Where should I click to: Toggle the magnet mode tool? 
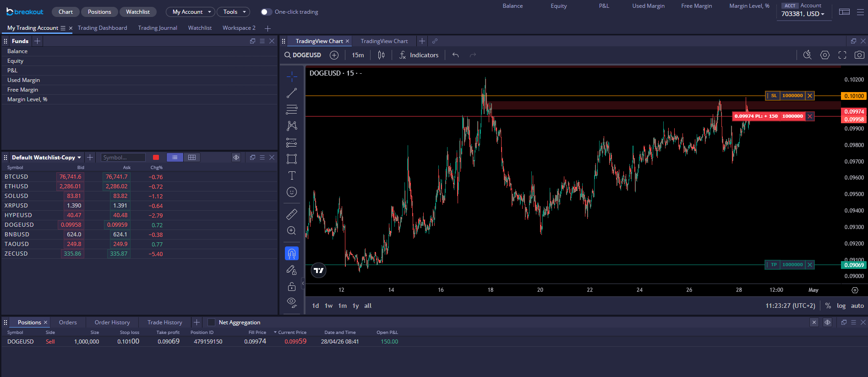point(292,253)
